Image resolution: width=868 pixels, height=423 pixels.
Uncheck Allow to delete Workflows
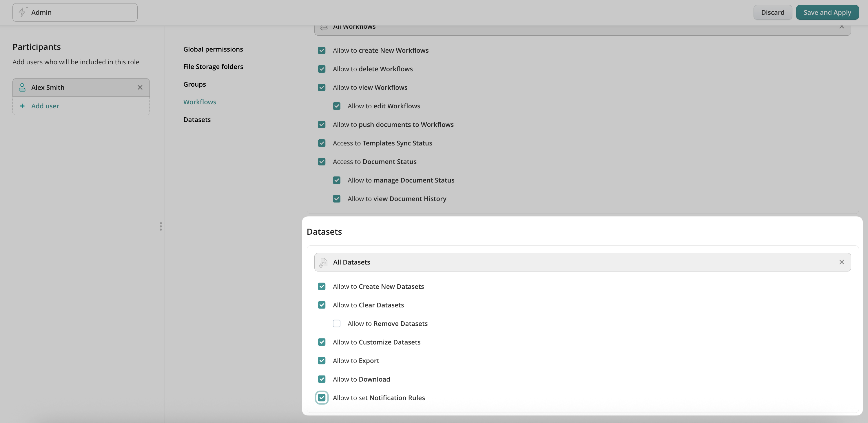pyautogui.click(x=322, y=69)
